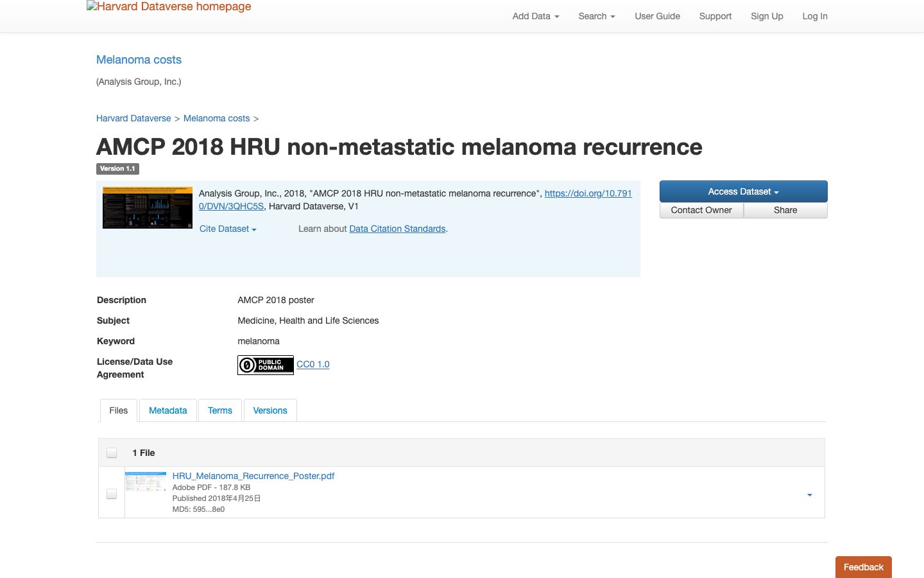This screenshot has height=578, width=924.
Task: Expand file options arrow for the PDF row
Action: [x=810, y=495]
